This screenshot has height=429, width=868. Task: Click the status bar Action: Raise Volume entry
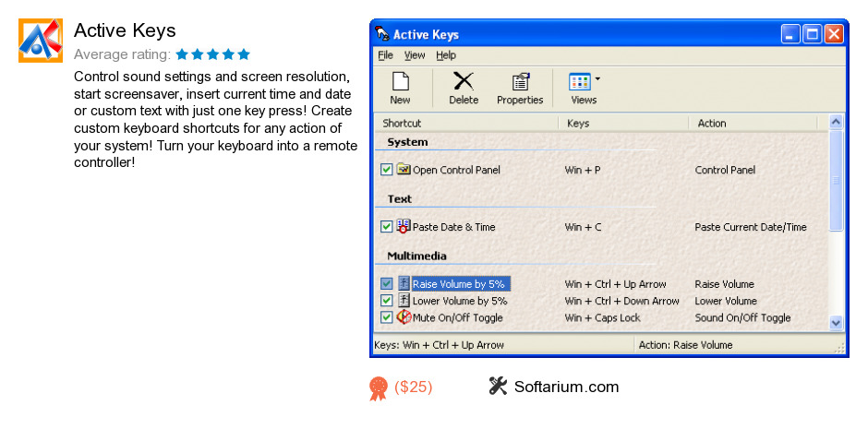coord(685,345)
